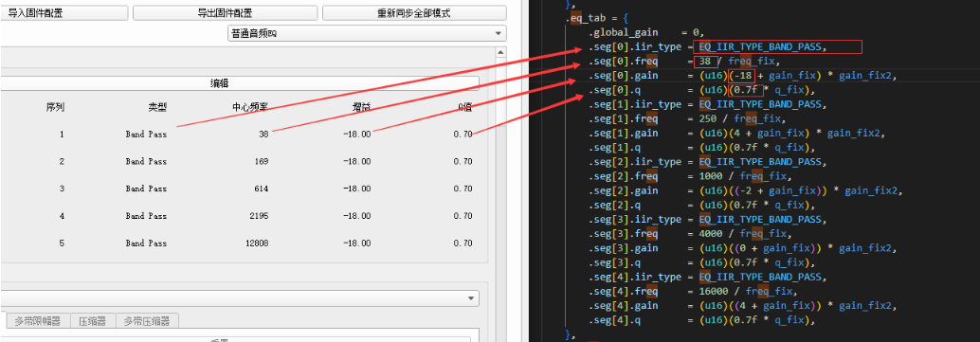Click the .seg[0].iir_type code line
Screen dimensions: 980x342
tap(708, 46)
